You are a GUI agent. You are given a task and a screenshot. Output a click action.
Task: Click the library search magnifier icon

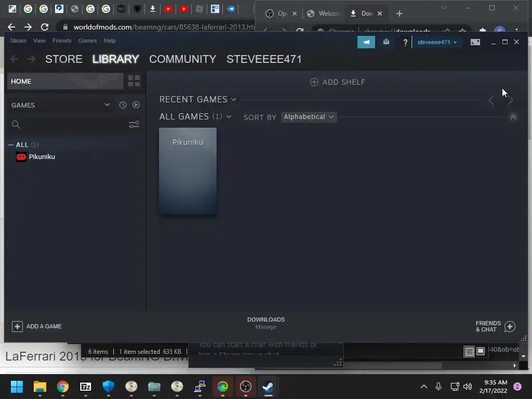pyautogui.click(x=16, y=125)
